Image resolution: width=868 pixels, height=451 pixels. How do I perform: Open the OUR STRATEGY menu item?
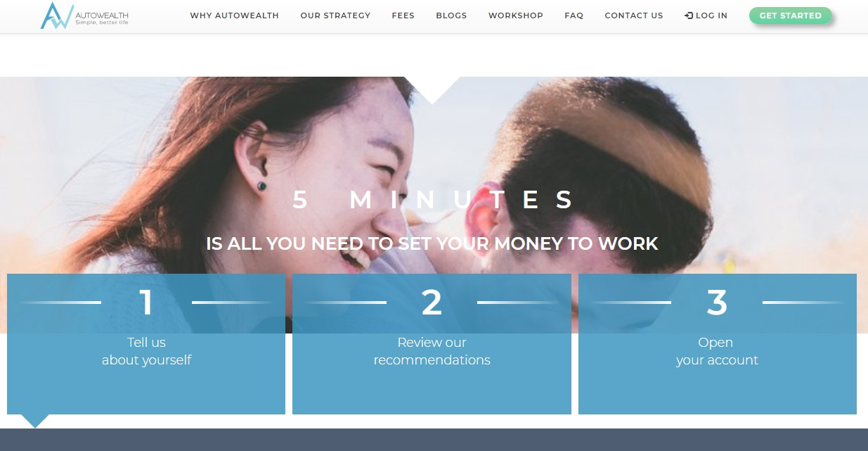pyautogui.click(x=335, y=15)
